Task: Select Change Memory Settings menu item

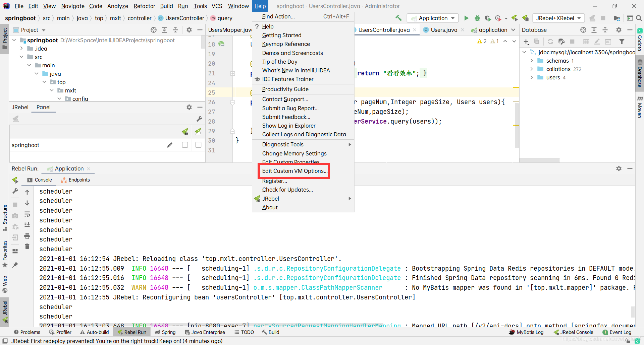Action: tap(303, 153)
